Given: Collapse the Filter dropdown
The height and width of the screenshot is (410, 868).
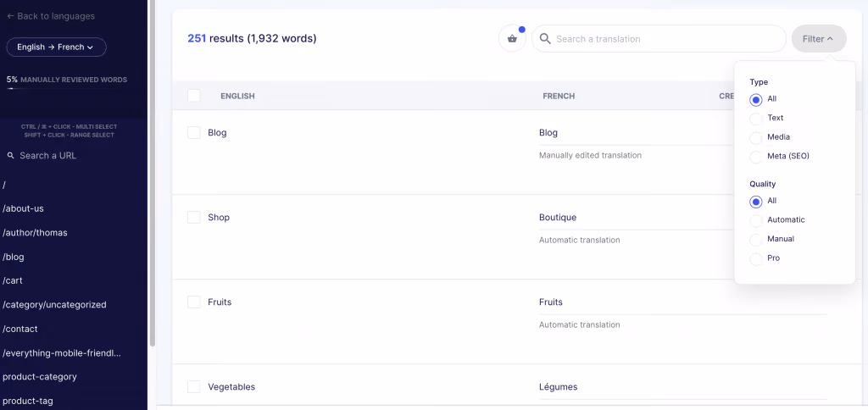Looking at the screenshot, I should click(x=819, y=39).
